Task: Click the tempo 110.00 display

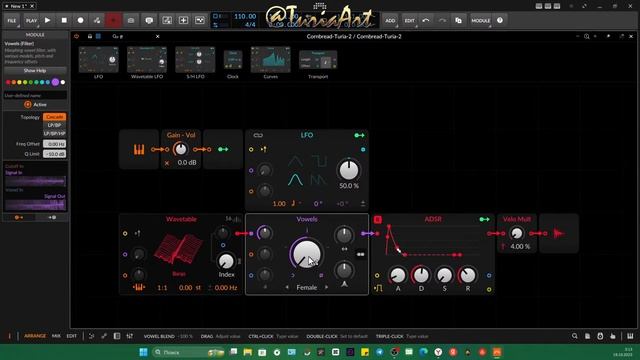Action: [x=245, y=16]
